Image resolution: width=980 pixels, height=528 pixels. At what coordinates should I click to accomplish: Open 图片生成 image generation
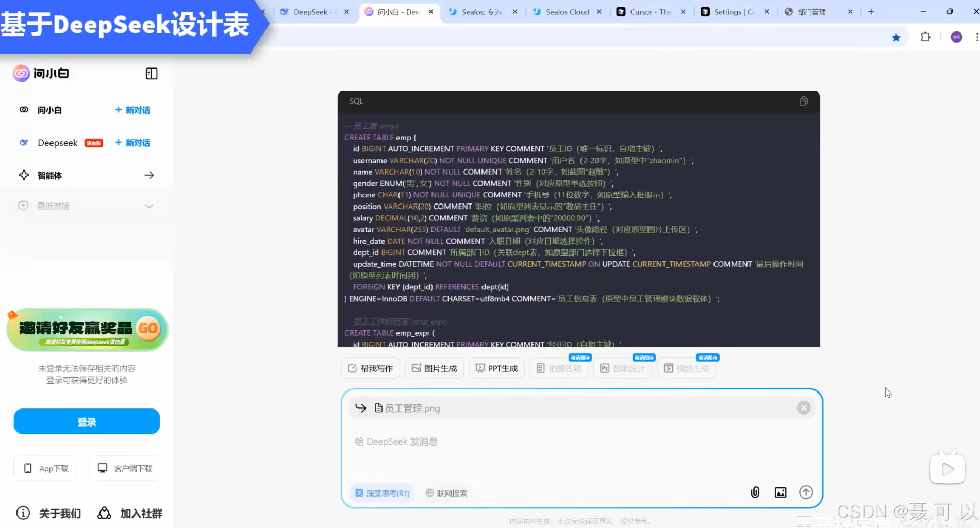(435, 368)
